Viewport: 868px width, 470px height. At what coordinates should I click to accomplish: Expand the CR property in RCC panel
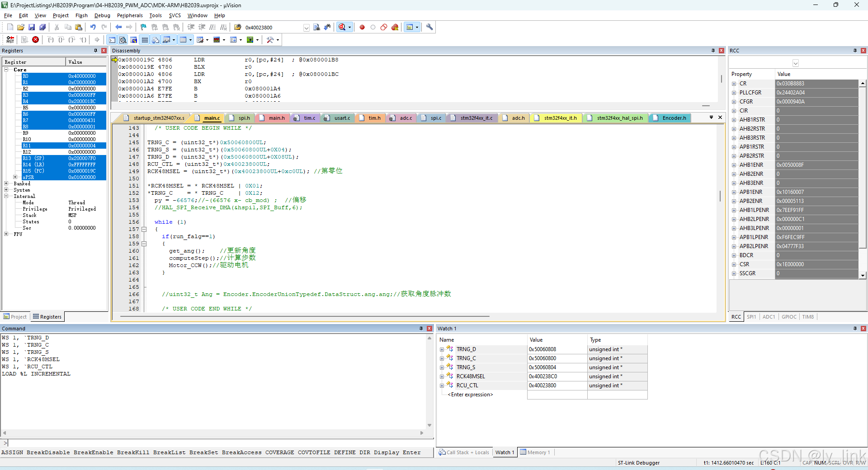(734, 84)
